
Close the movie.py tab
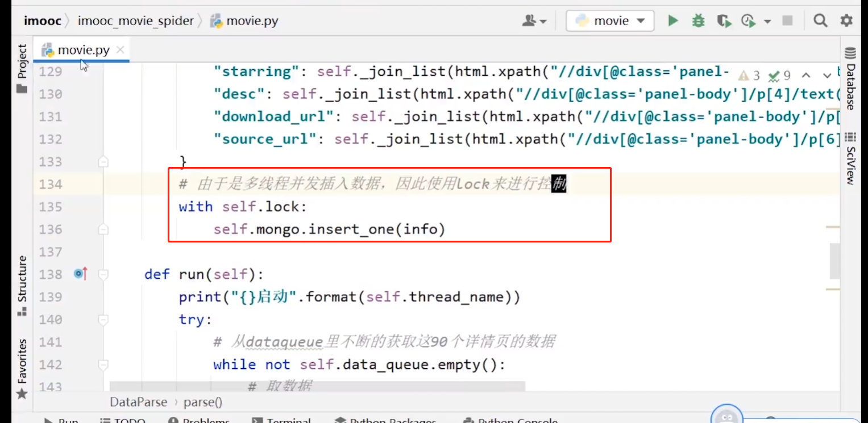pyautogui.click(x=120, y=50)
